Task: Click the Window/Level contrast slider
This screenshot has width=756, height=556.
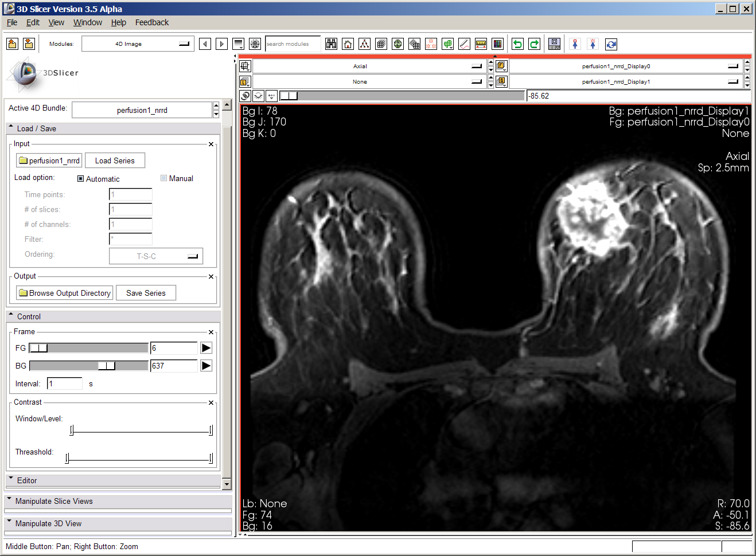Action: (x=141, y=429)
